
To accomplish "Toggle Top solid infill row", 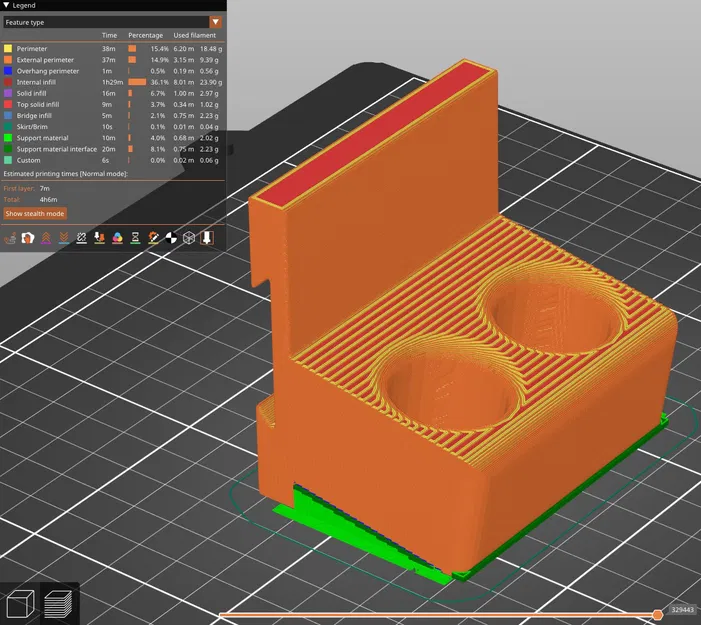I will pyautogui.click(x=113, y=104).
